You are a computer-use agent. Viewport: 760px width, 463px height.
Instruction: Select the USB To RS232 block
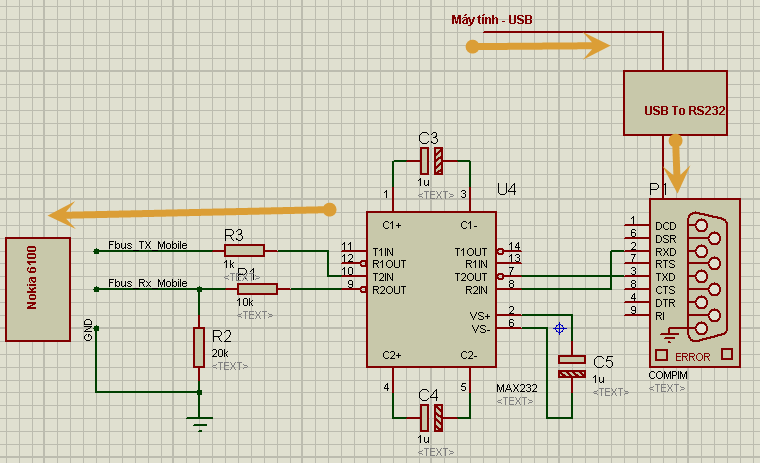(x=675, y=103)
